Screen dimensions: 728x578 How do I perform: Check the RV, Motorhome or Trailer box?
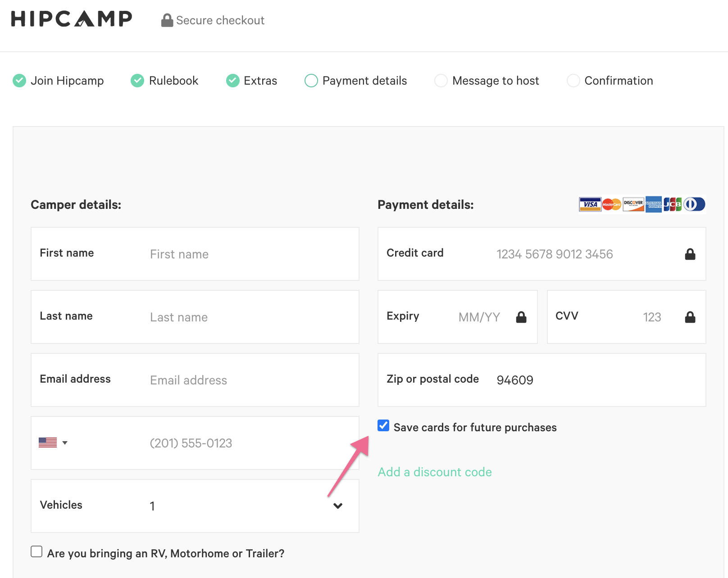tap(36, 551)
